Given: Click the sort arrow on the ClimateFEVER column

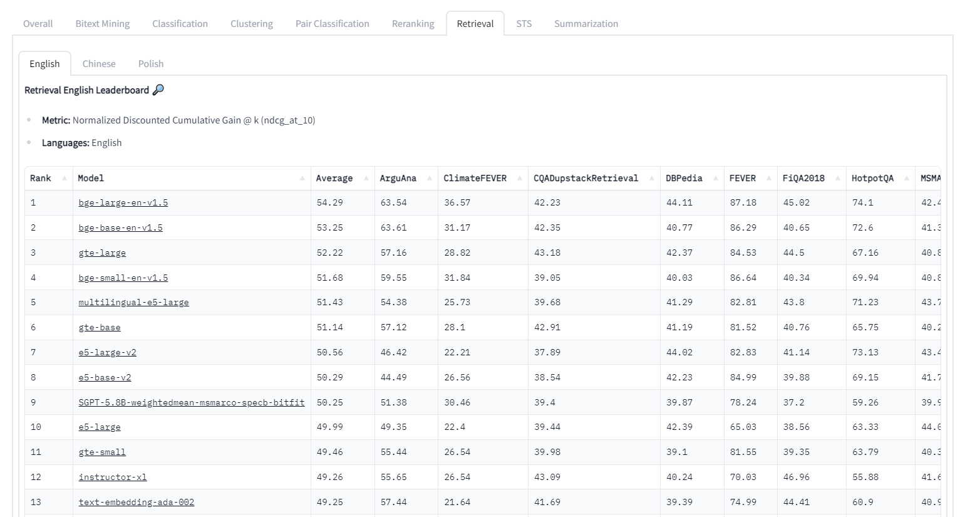Looking at the screenshot, I should (x=520, y=178).
